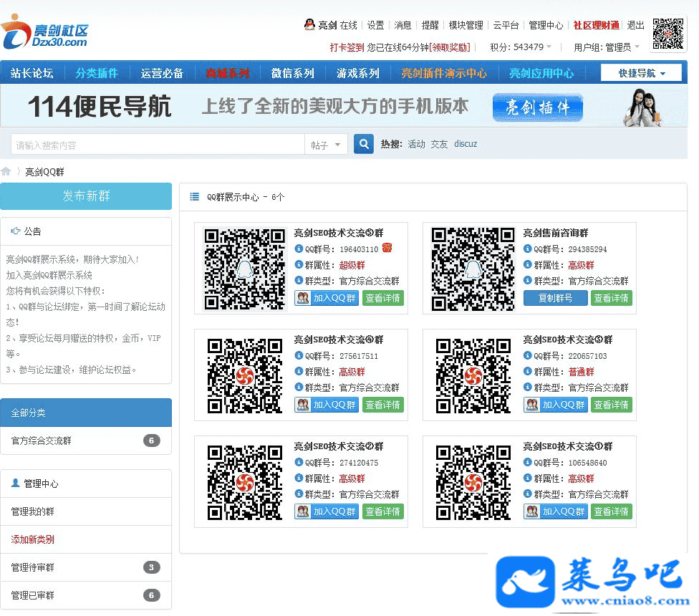This screenshot has width=699, height=616.
Task: Click the 公告 pointing hand icon
Action: coord(16,231)
